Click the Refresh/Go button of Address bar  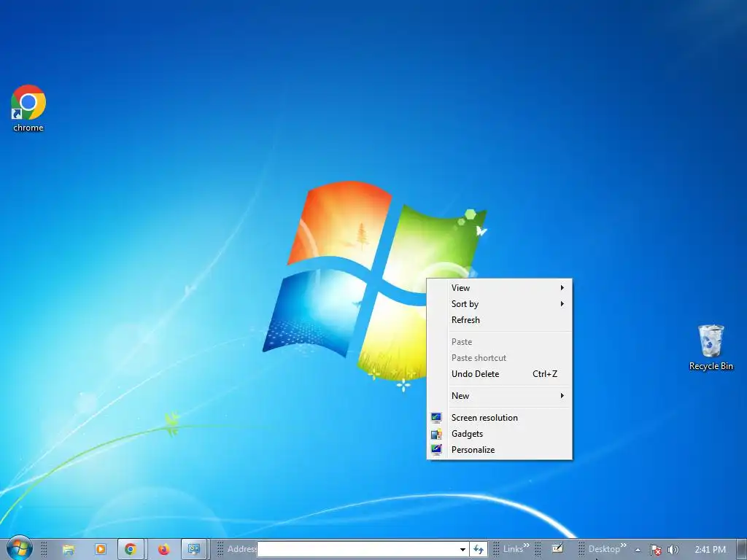pos(479,549)
